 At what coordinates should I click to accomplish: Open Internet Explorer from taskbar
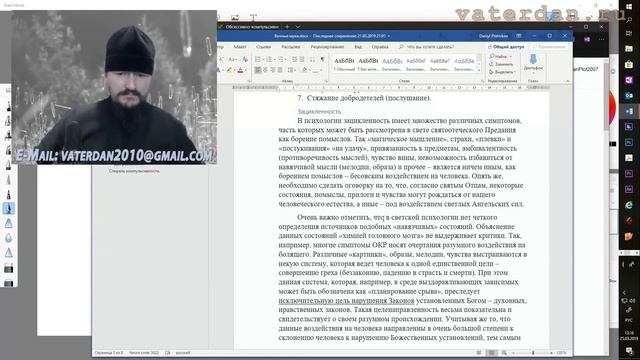(629, 205)
